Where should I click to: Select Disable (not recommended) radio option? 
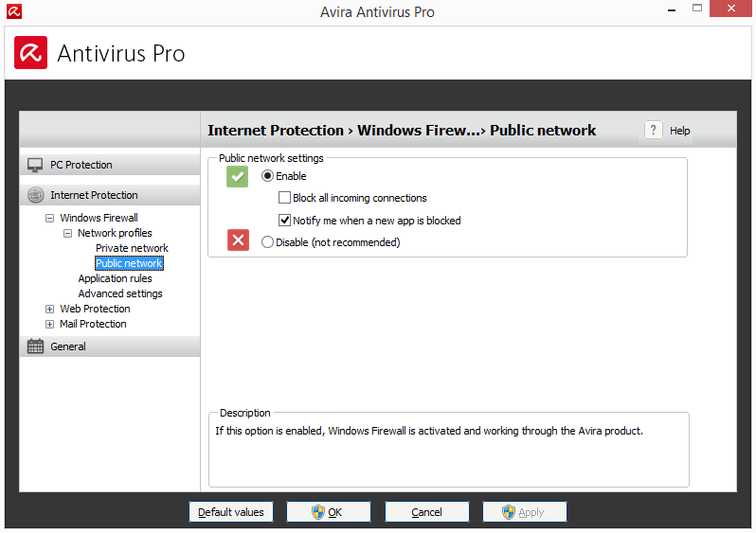pos(268,242)
